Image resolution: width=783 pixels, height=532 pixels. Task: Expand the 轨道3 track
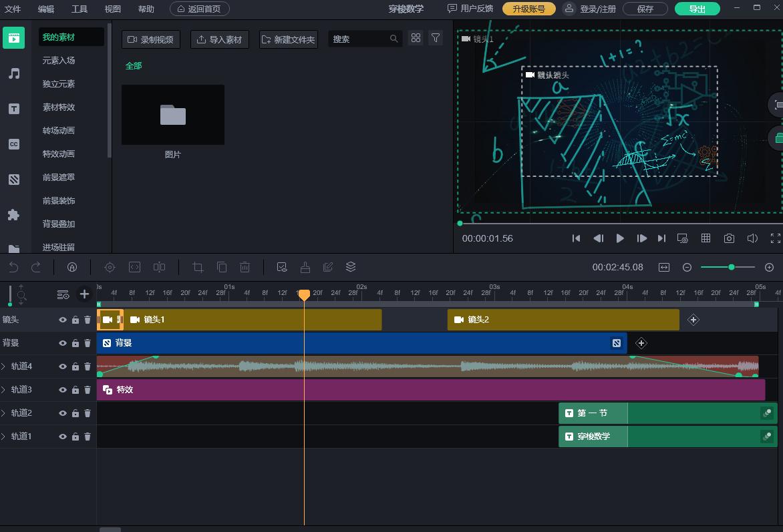pos(4,390)
